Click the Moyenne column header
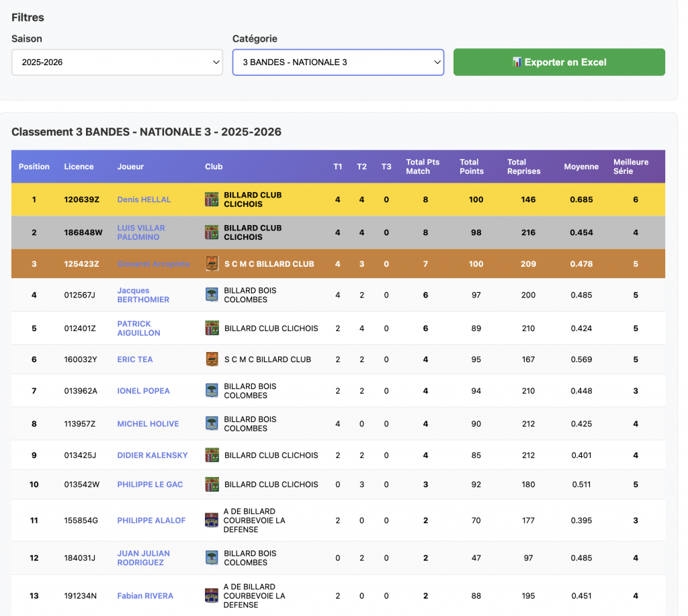Image resolution: width=688 pixels, height=616 pixels. pos(581,167)
